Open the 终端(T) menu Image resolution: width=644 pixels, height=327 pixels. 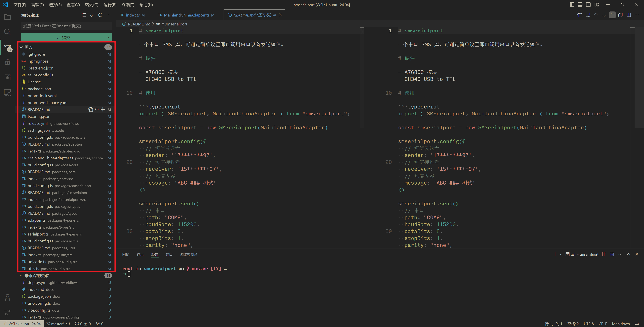pyautogui.click(x=128, y=5)
